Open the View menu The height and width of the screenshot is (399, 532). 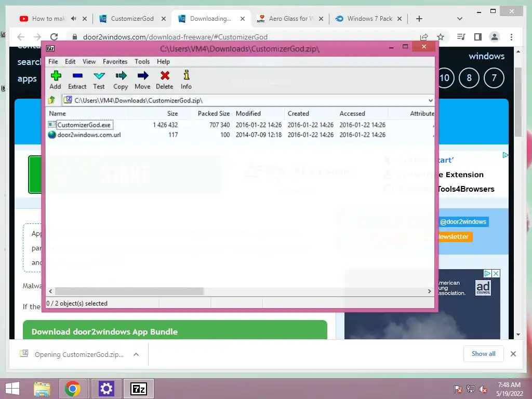point(89,61)
